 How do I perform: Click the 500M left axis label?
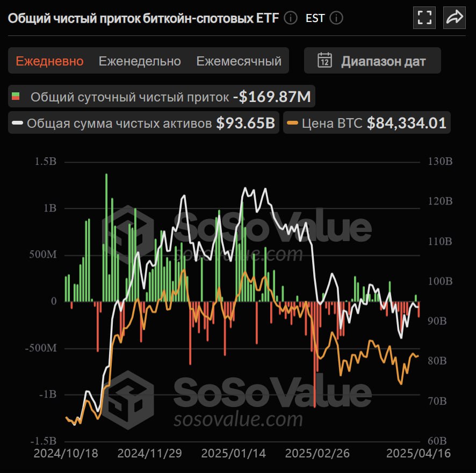[43, 254]
